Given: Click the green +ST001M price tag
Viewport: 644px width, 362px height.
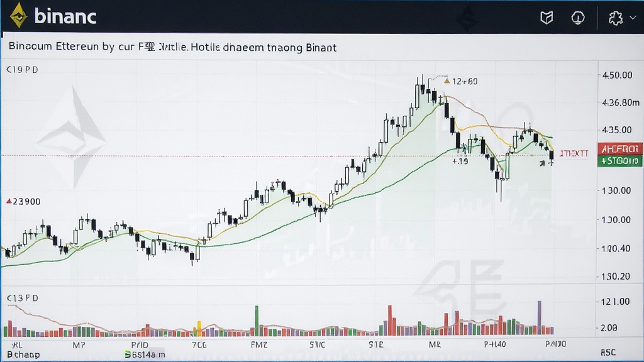Looking at the screenshot, I should (619, 161).
